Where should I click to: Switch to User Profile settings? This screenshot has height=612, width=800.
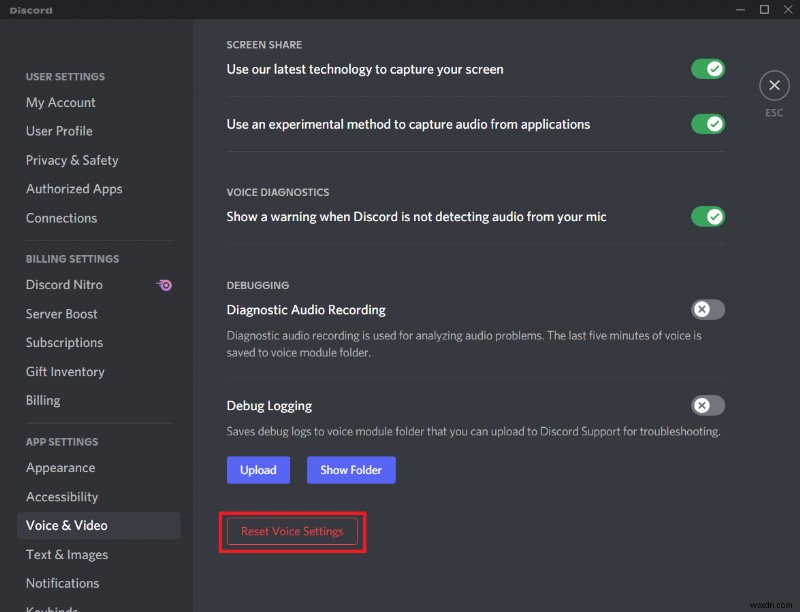tap(59, 131)
